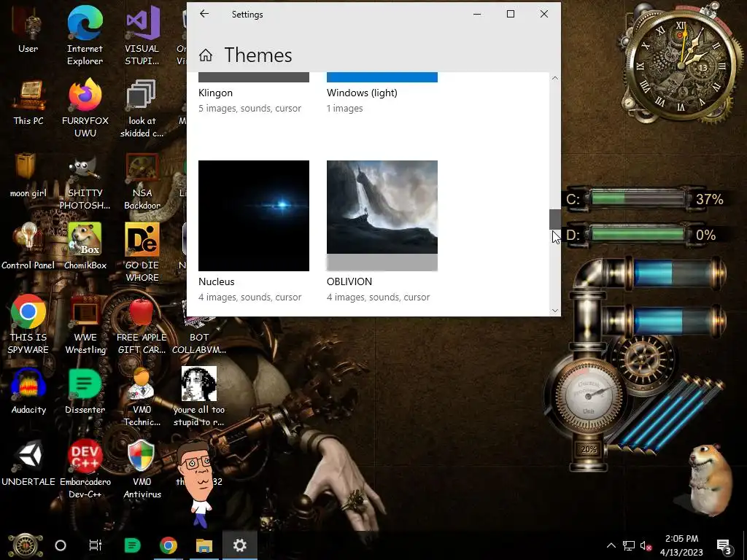The image size is (747, 560).
Task: Switch to Settings gear taskbar button
Action: pyautogui.click(x=239, y=545)
